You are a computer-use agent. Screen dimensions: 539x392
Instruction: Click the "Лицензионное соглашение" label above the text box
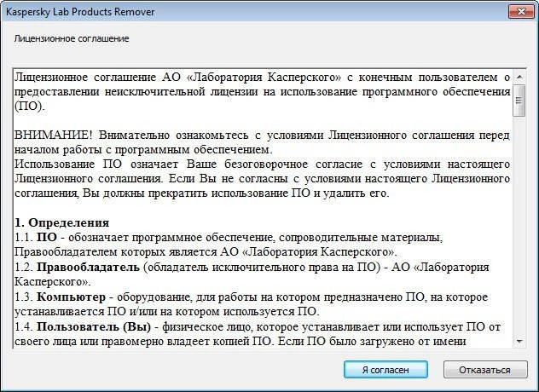(x=72, y=38)
